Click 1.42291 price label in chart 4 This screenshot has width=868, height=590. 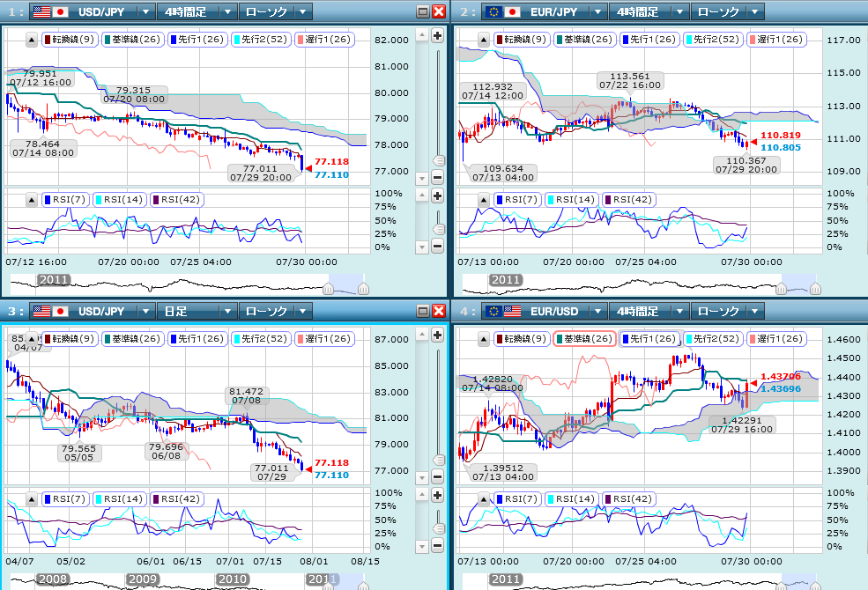point(742,420)
